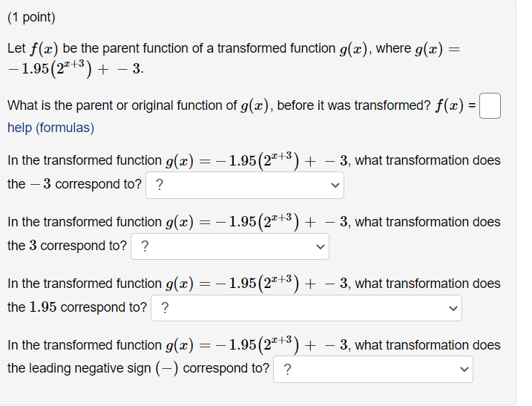The height and width of the screenshot is (406, 532).
Task: Select the '?' placeholder in the 3 dropdown
Action: coord(145,246)
